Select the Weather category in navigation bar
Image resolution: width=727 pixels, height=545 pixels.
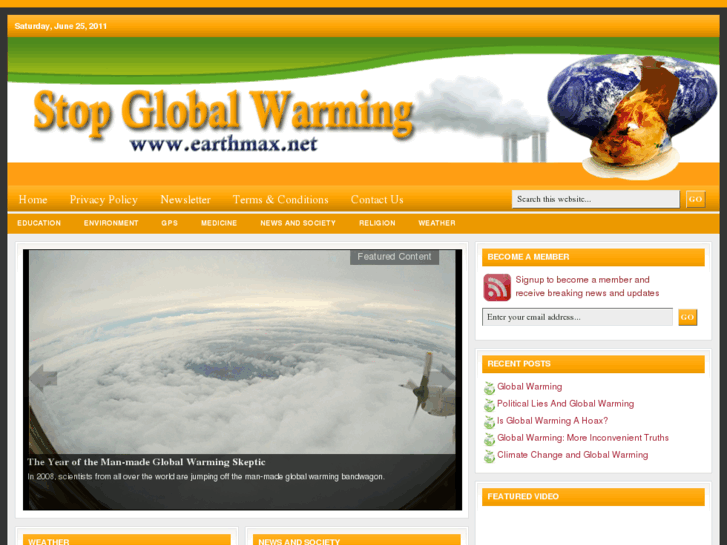click(x=437, y=223)
